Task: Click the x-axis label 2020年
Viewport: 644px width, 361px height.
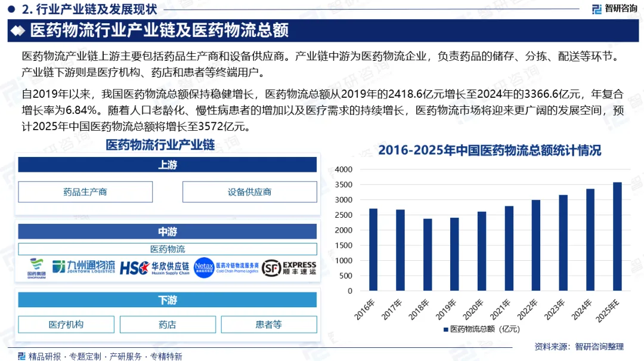Action: click(x=473, y=310)
